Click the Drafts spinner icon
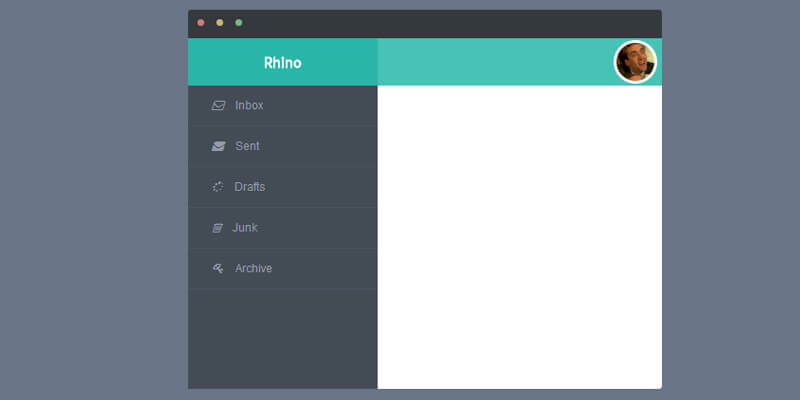 point(218,187)
